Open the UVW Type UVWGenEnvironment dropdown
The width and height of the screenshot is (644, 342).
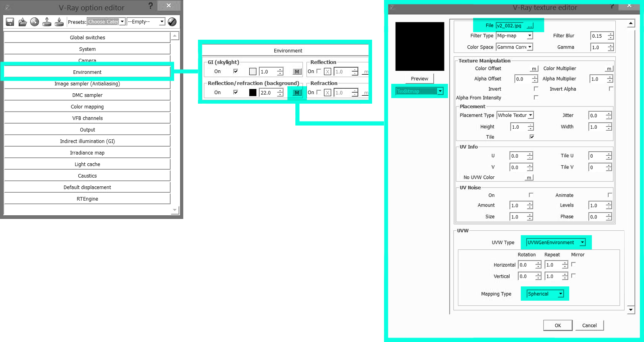556,243
